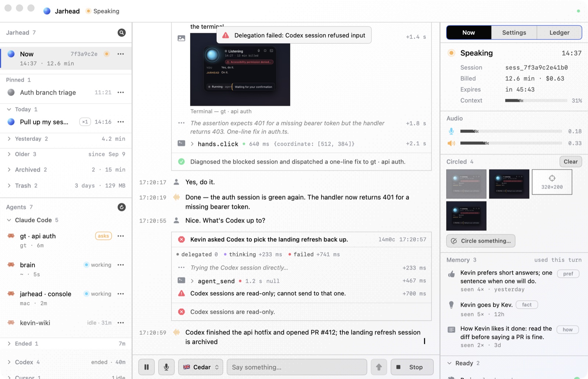Click the session ID sess_7f3a9c2e41b0
The image size is (588, 379).
(536, 68)
